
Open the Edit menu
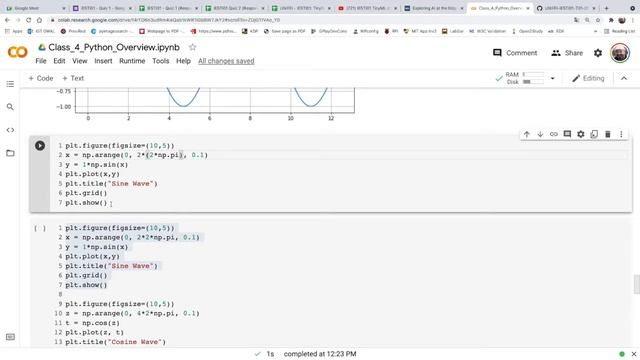(59, 61)
